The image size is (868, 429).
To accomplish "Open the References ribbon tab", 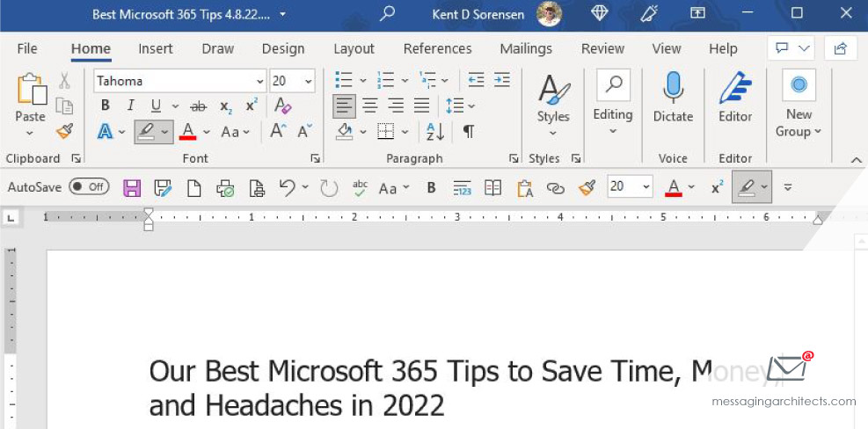I will click(437, 48).
